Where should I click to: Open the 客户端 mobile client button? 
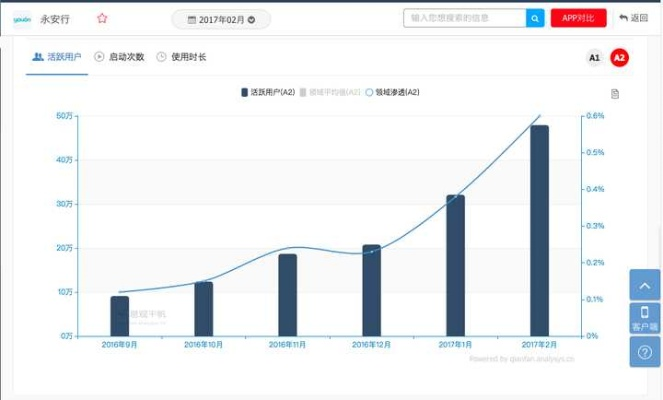coord(644,319)
